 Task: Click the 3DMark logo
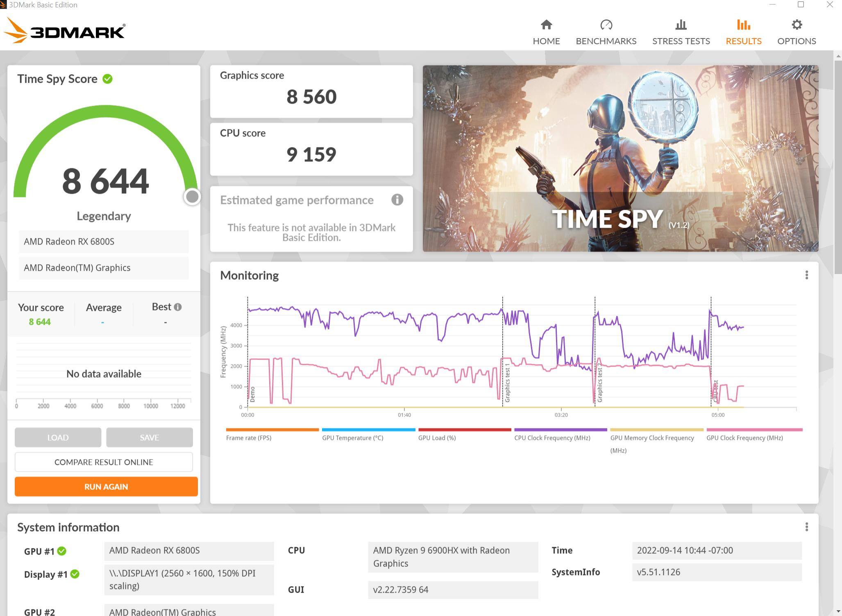click(x=64, y=31)
